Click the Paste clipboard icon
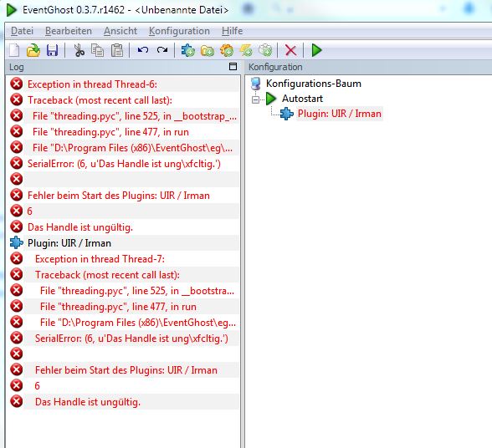This screenshot has width=492, height=448. pos(117,50)
